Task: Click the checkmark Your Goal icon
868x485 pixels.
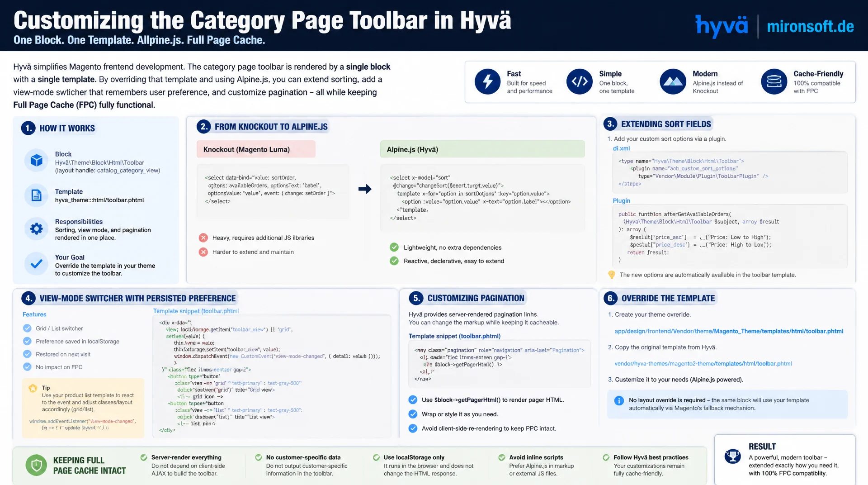Action: (37, 264)
